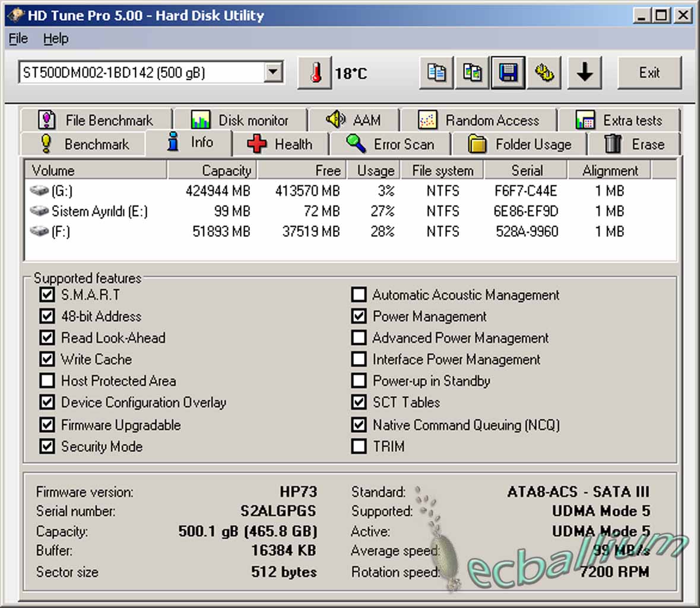Screen dimensions: 700x608
Task: Click the save screenshot floppy disk icon
Action: 508,73
